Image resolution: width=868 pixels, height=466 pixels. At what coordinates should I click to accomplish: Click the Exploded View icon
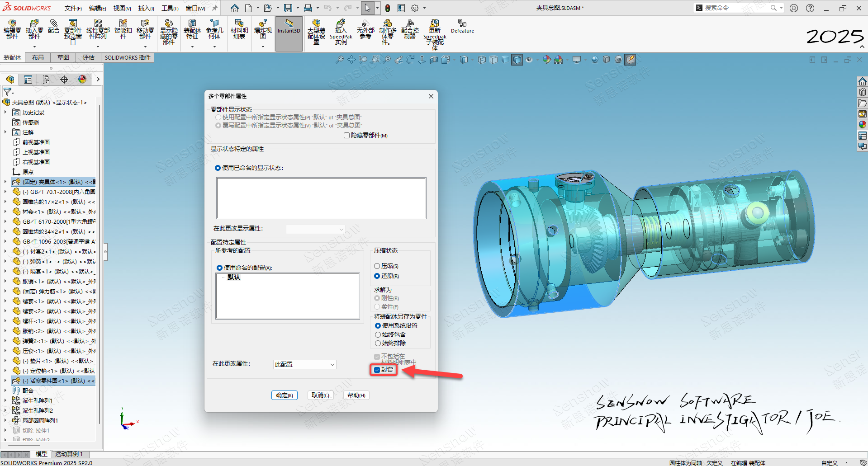[x=263, y=29]
